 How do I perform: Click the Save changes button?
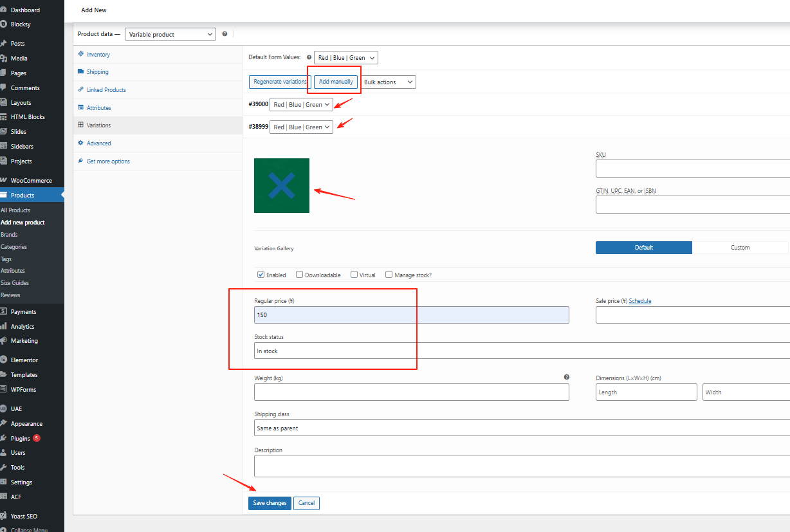pos(269,503)
